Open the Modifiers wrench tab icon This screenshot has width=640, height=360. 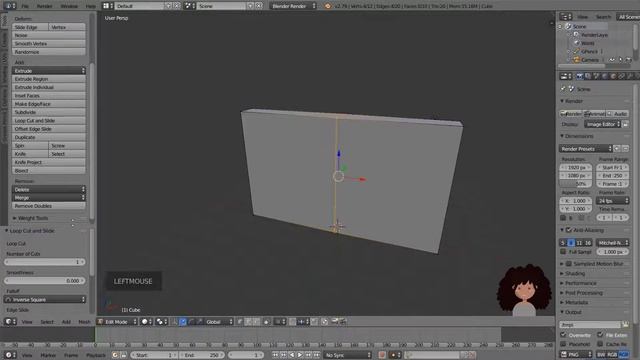[630, 76]
